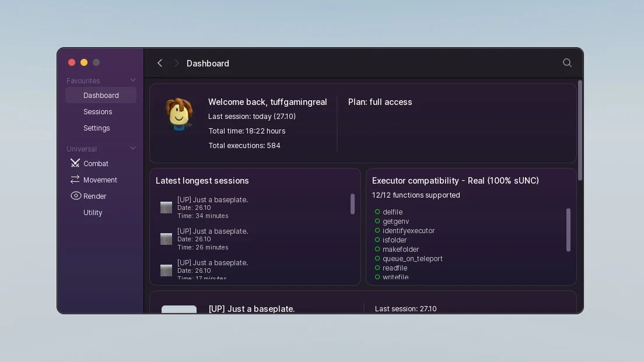
Task: Click the Executor compatibility list scrollbar
Action: [x=568, y=230]
